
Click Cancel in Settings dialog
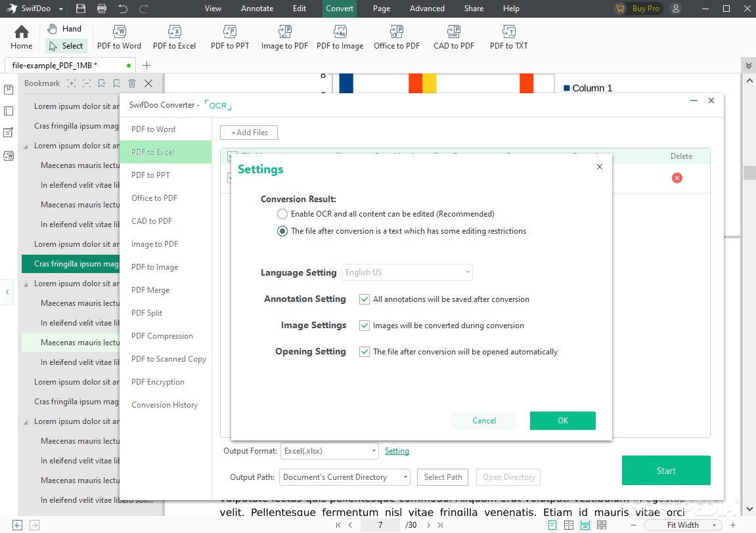click(x=483, y=421)
